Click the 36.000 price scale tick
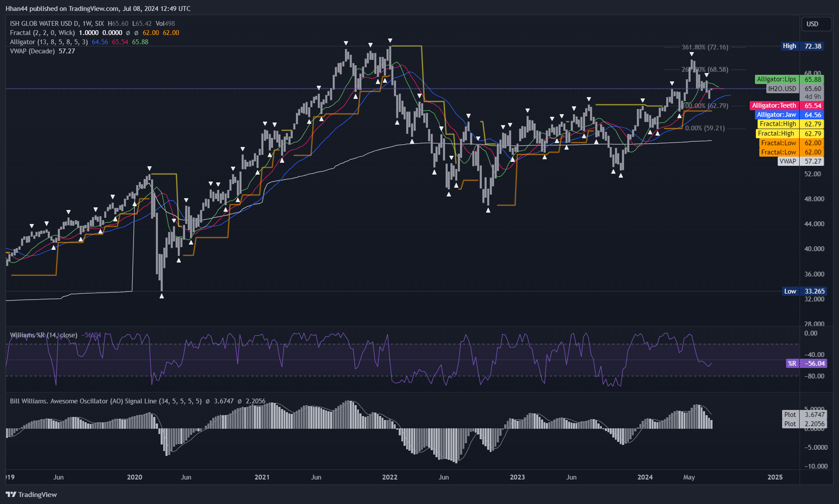The image size is (839, 504). [x=814, y=274]
